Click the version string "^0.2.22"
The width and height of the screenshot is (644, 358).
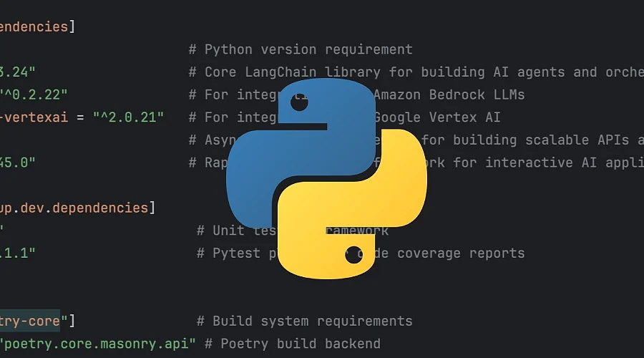(34, 95)
